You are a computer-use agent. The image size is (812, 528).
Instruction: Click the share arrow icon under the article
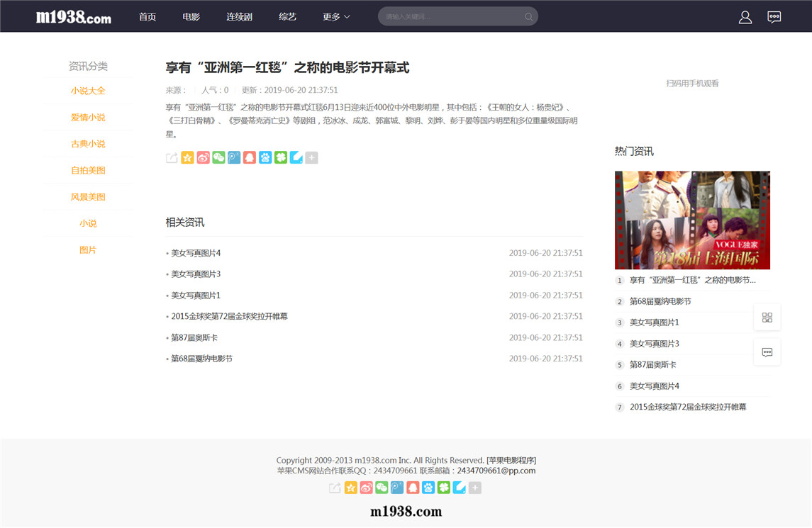tap(172, 158)
